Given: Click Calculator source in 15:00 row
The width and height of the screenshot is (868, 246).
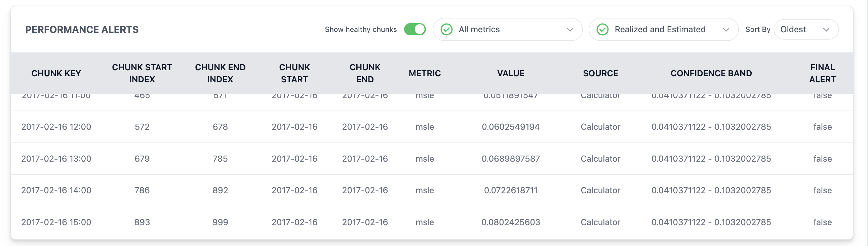Looking at the screenshot, I should pos(600,222).
